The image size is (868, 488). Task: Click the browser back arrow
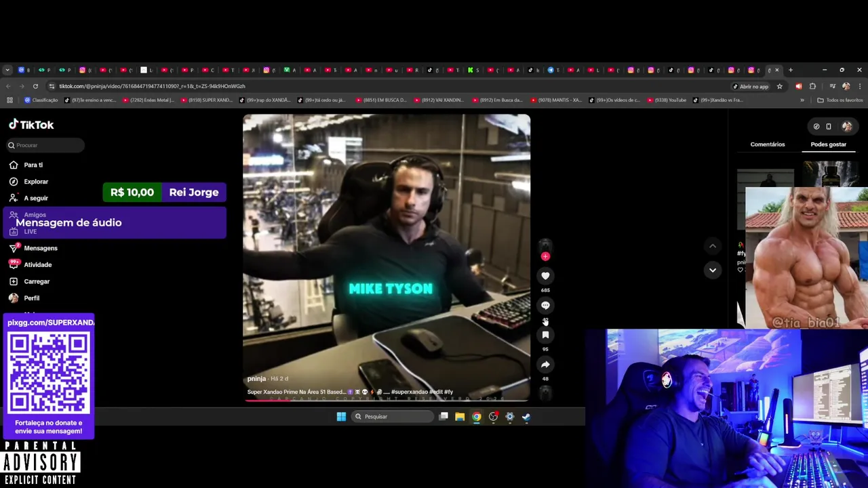[x=8, y=86]
